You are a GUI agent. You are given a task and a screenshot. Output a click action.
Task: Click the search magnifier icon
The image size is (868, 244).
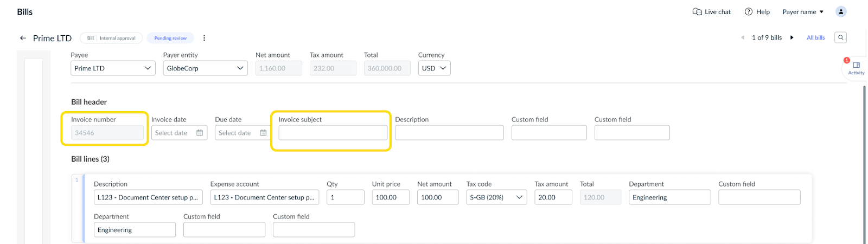click(x=840, y=37)
